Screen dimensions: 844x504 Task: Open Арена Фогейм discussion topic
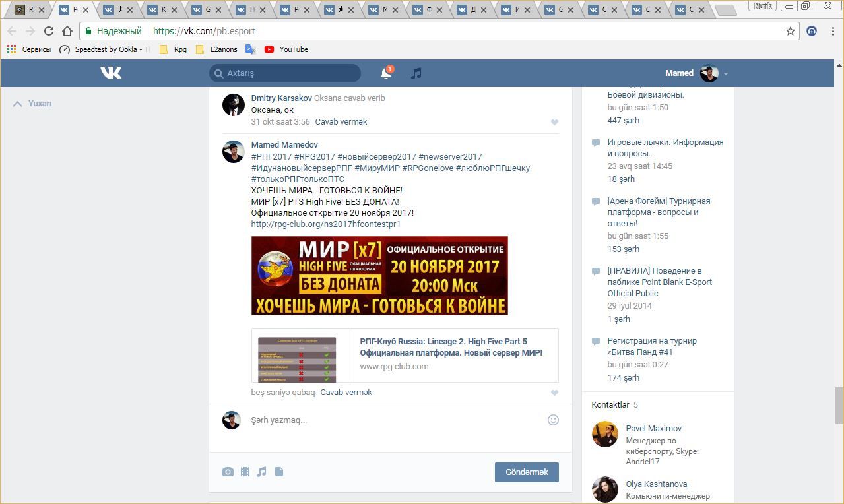[x=659, y=212]
